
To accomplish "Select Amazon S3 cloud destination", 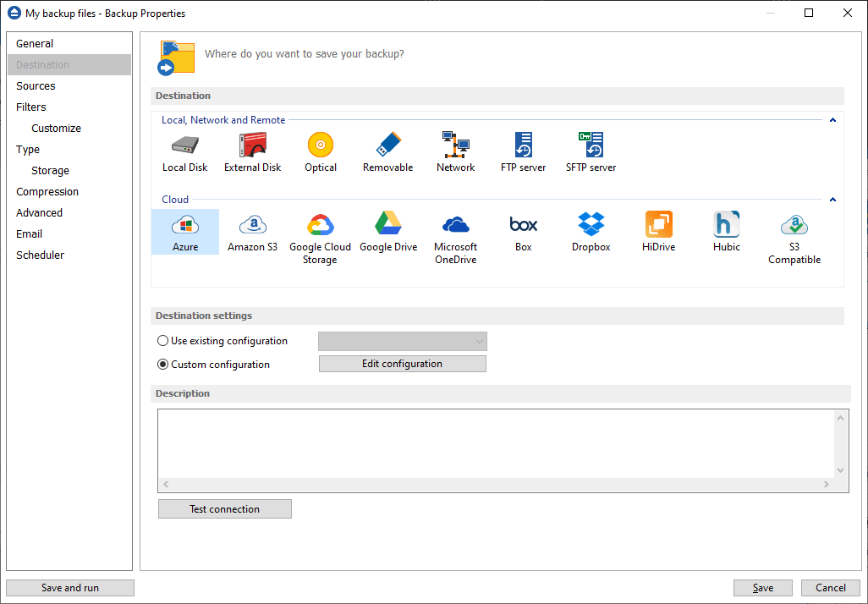I will point(252,232).
